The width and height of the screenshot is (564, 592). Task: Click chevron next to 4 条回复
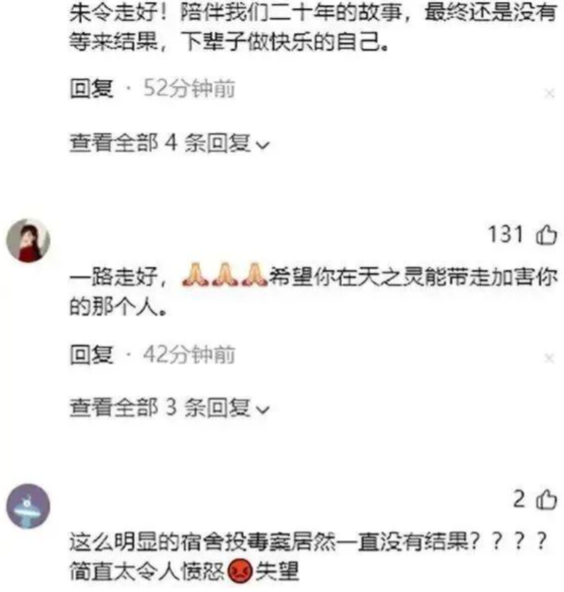263,145
